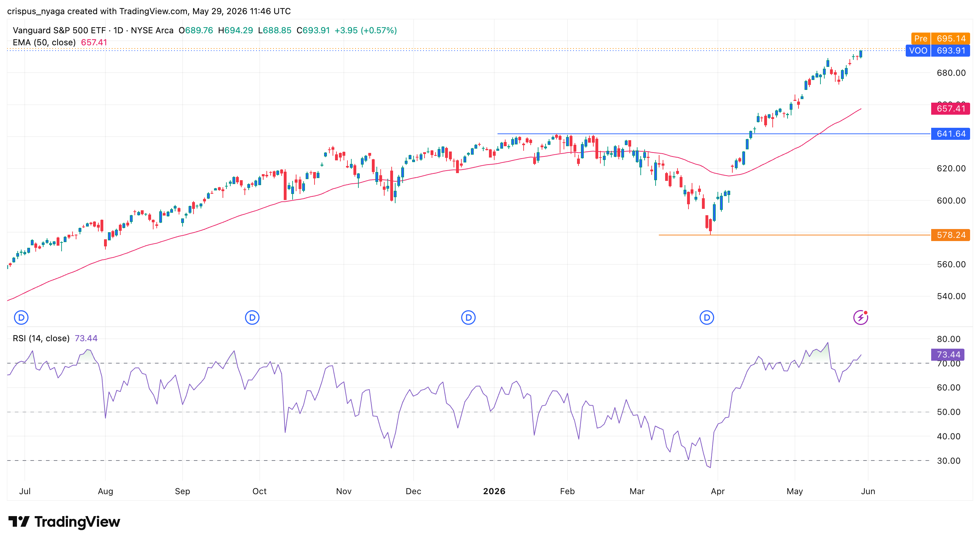The width and height of the screenshot is (980, 543).
Task: Click the Jul label on time axis
Action: click(x=25, y=491)
